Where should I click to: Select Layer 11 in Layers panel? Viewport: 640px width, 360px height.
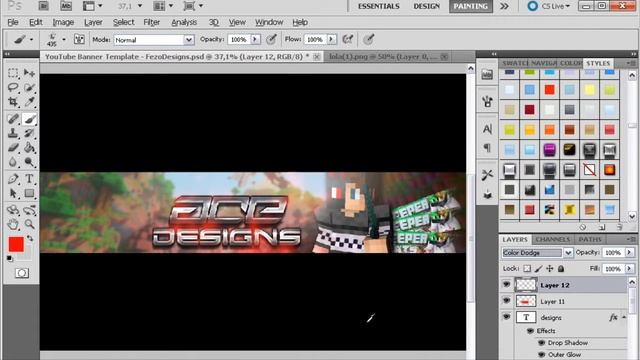point(571,301)
